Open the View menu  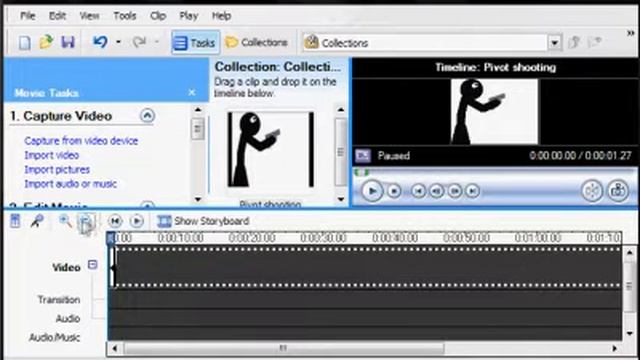(89, 16)
